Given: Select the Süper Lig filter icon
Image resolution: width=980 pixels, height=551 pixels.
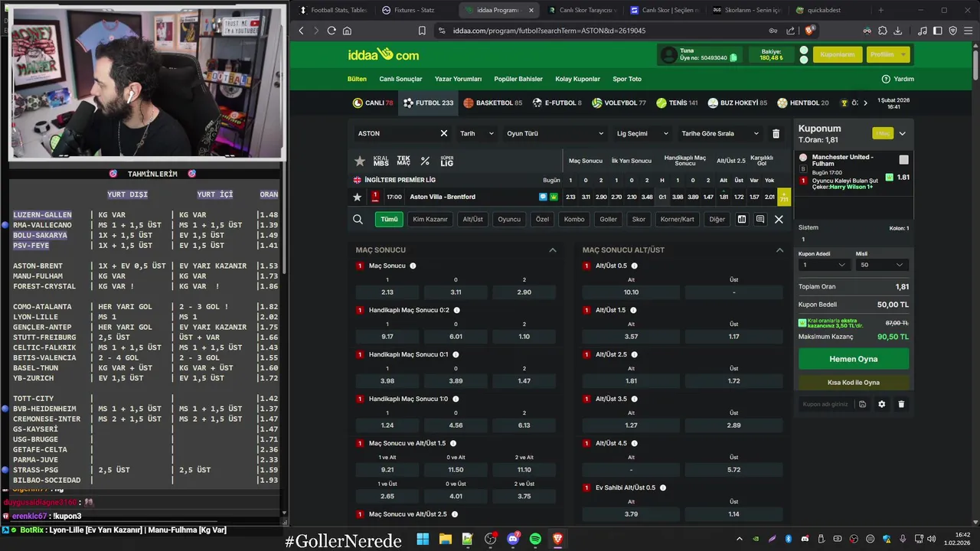Looking at the screenshot, I should (x=447, y=161).
